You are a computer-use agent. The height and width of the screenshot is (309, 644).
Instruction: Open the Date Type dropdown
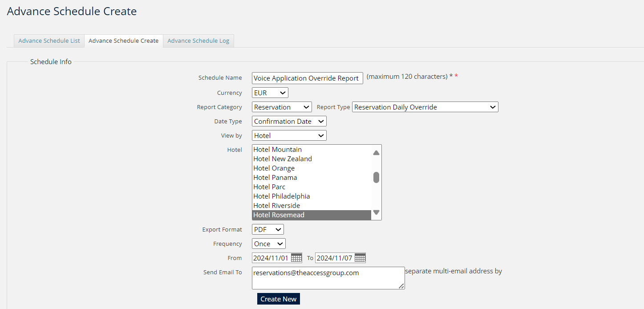289,121
